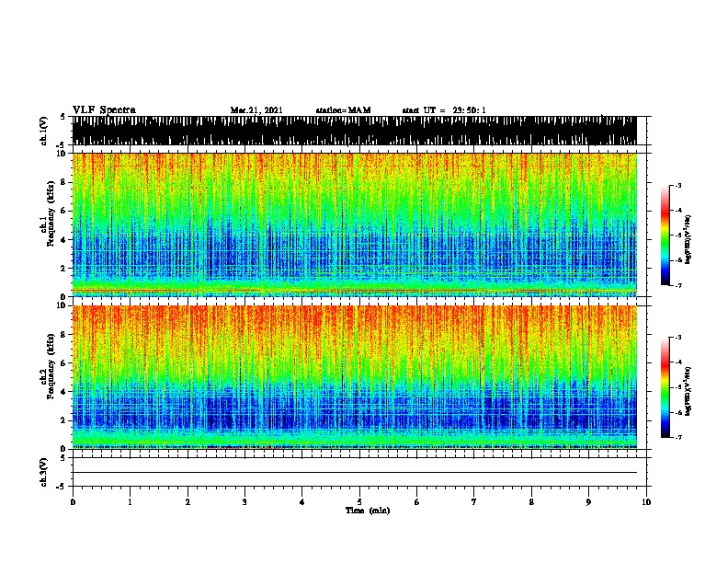728x563 pixels.
Task: Click time axis tick label "9"
Action: pos(588,502)
